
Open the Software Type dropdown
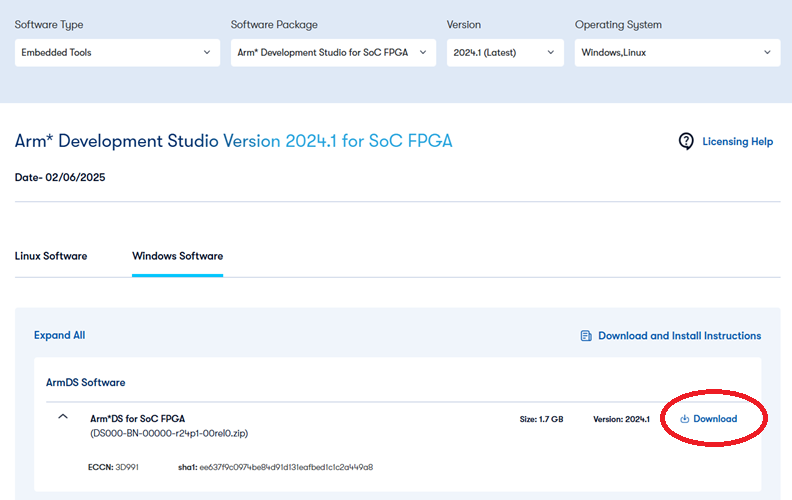point(117,52)
